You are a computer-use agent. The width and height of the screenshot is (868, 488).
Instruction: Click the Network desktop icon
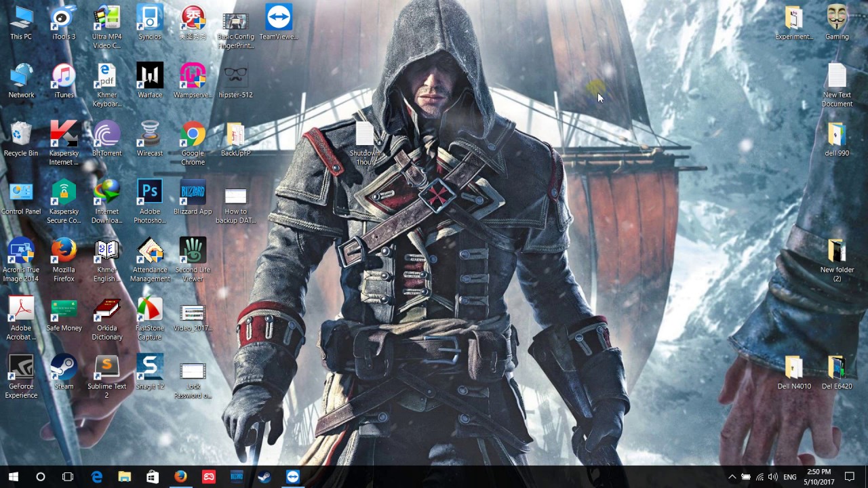click(21, 81)
